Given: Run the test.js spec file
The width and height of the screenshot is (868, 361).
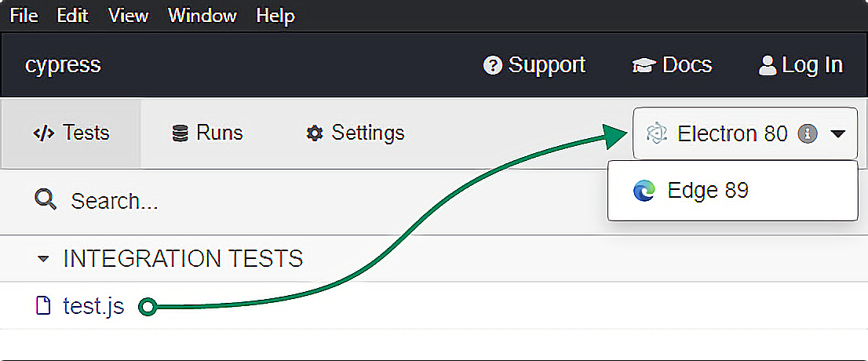Looking at the screenshot, I should pos(93,306).
